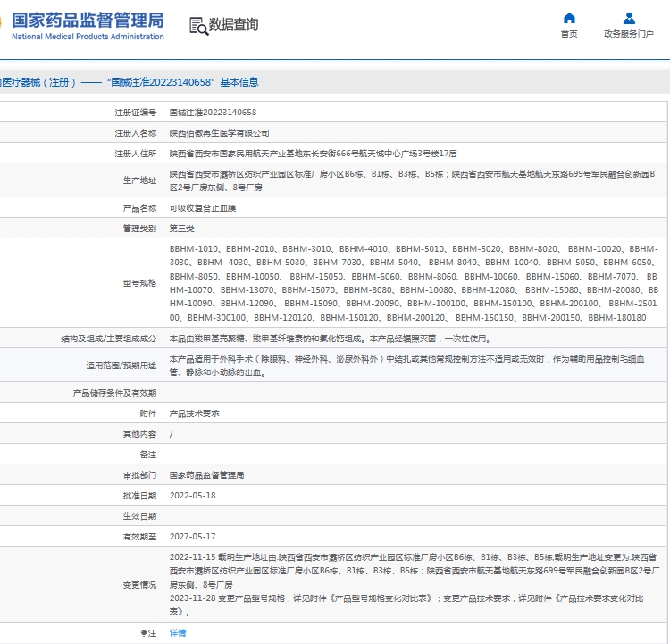This screenshot has width=670, height=644.
Task: Click the 注册人住所 label
Action: tap(136, 154)
